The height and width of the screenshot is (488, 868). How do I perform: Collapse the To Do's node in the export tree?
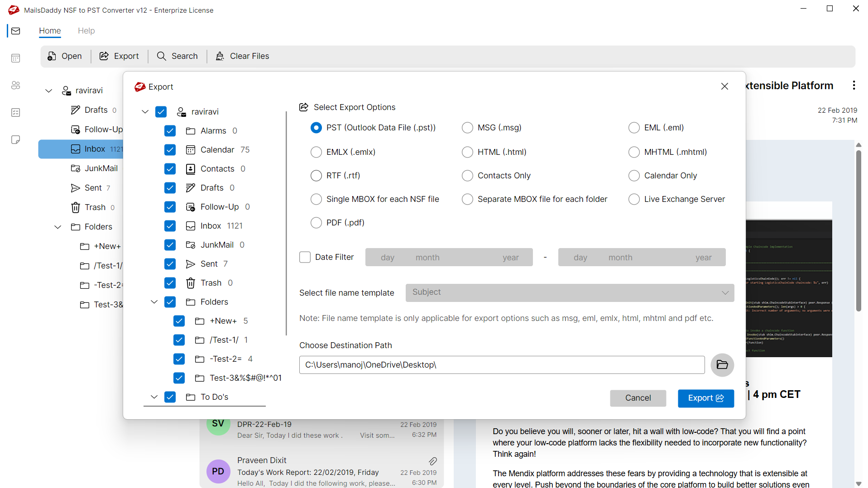(x=154, y=397)
